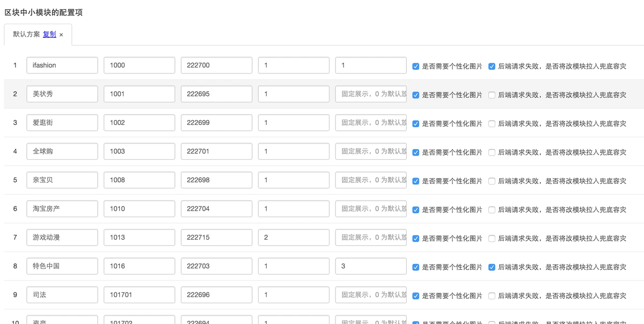Focus the 1000 ID field
644x324 pixels.
pos(140,65)
